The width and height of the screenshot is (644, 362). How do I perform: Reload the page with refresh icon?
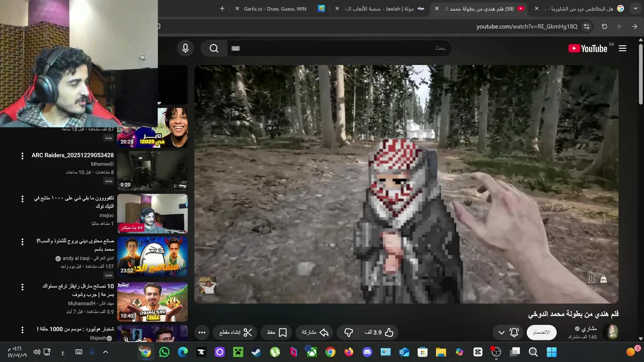[x=604, y=27]
